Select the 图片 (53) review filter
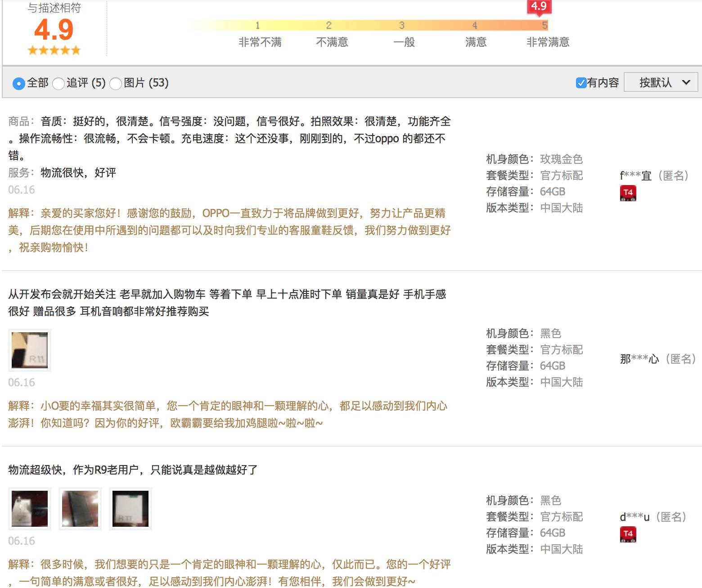702x588 pixels. click(116, 84)
